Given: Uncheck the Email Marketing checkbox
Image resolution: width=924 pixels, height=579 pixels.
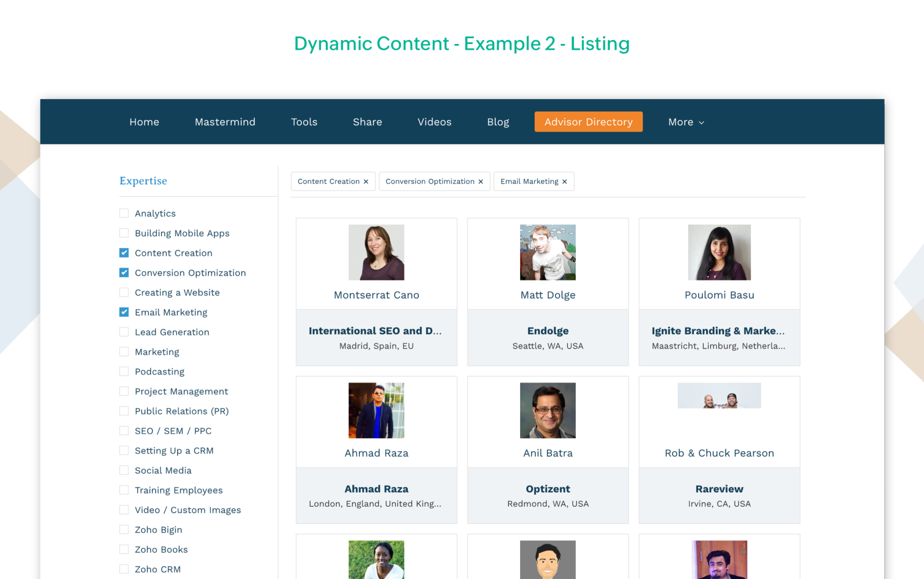Looking at the screenshot, I should coord(124,312).
